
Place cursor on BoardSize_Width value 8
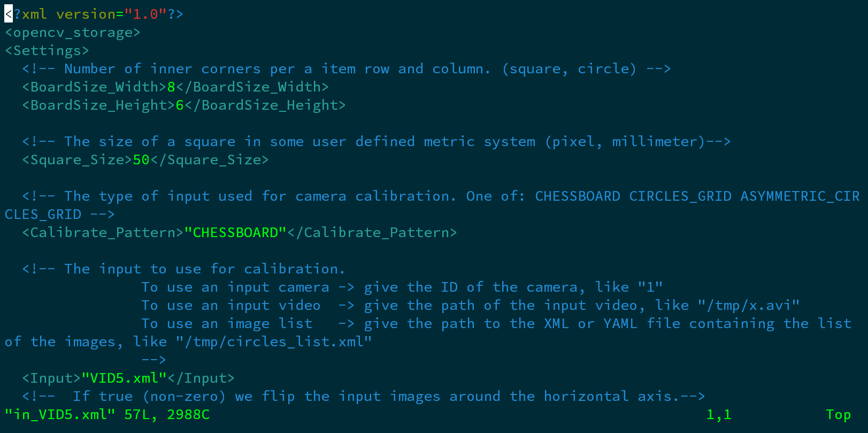[171, 87]
